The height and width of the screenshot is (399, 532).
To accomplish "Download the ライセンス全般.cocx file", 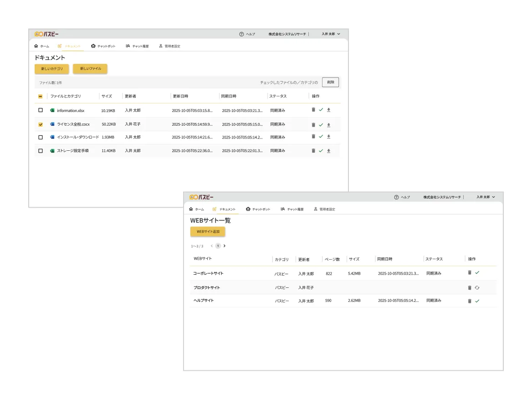I will (x=328, y=125).
